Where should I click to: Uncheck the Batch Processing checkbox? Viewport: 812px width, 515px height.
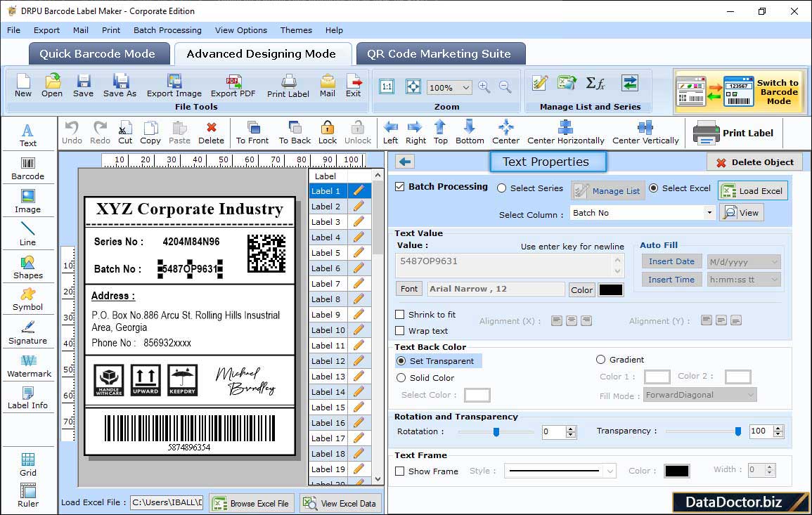[400, 187]
